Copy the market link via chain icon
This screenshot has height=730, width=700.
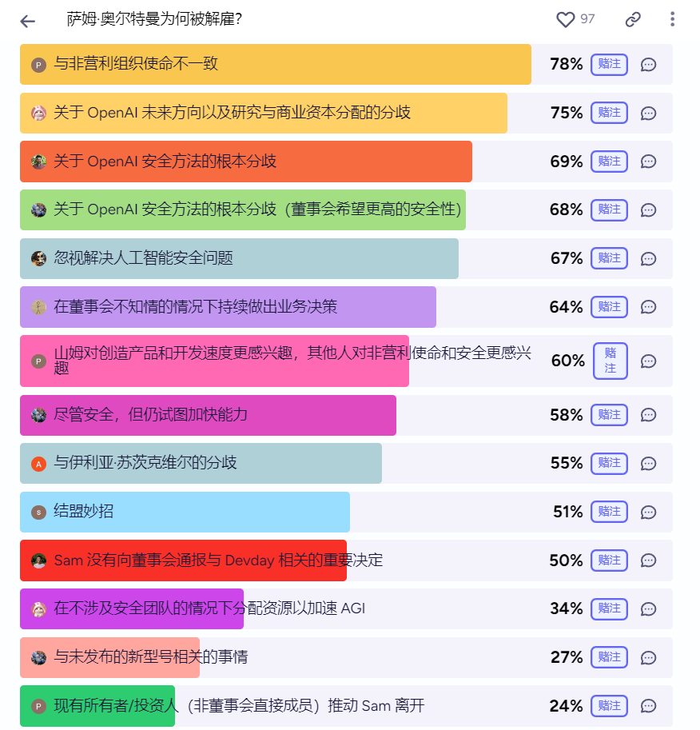[633, 19]
